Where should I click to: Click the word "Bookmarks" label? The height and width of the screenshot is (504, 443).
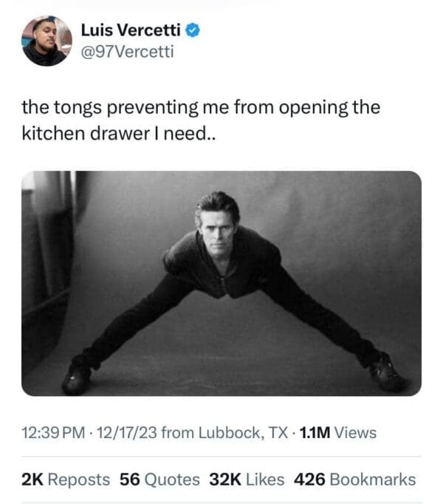[x=374, y=479]
